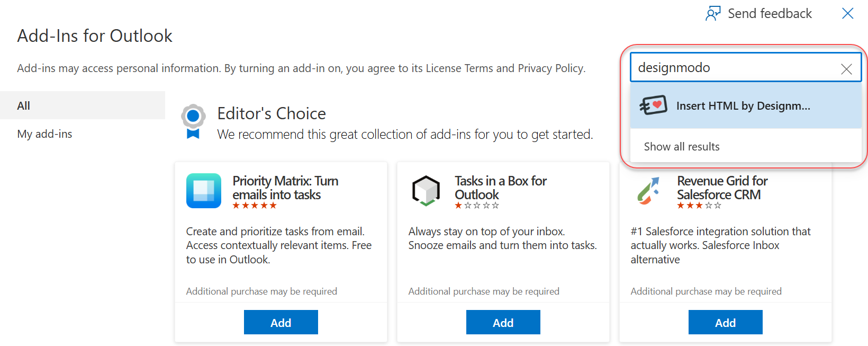The width and height of the screenshot is (868, 346).
Task: Click the Insert HTML by Designmodo icon
Action: tap(653, 105)
